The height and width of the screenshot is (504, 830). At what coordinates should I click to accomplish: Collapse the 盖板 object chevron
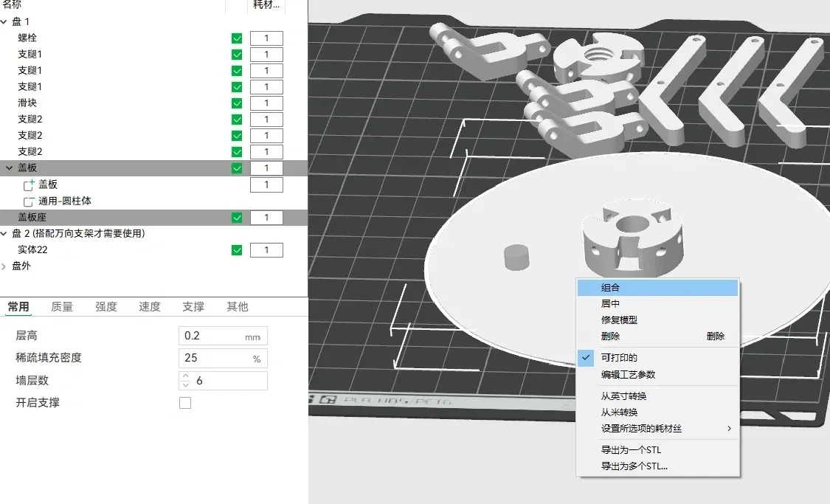[x=9, y=168]
